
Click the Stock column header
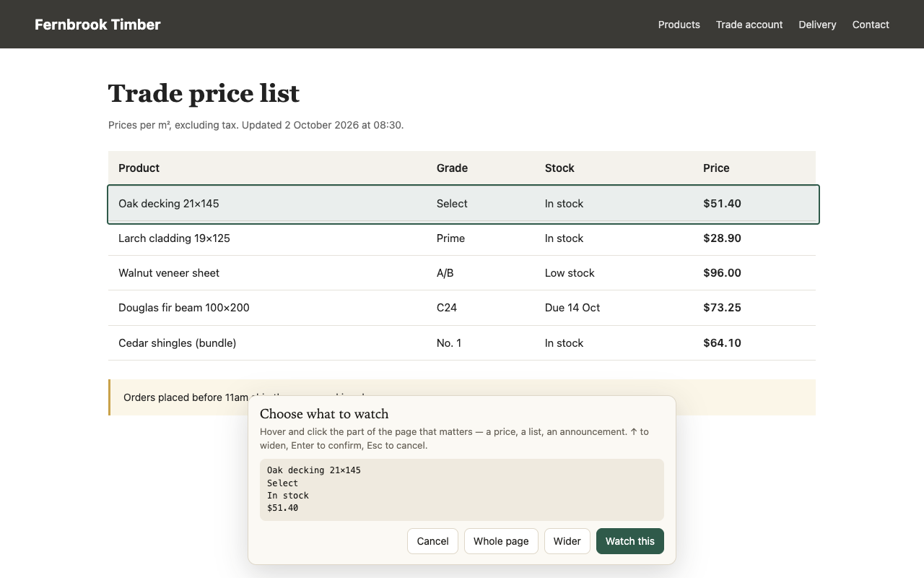614,168
